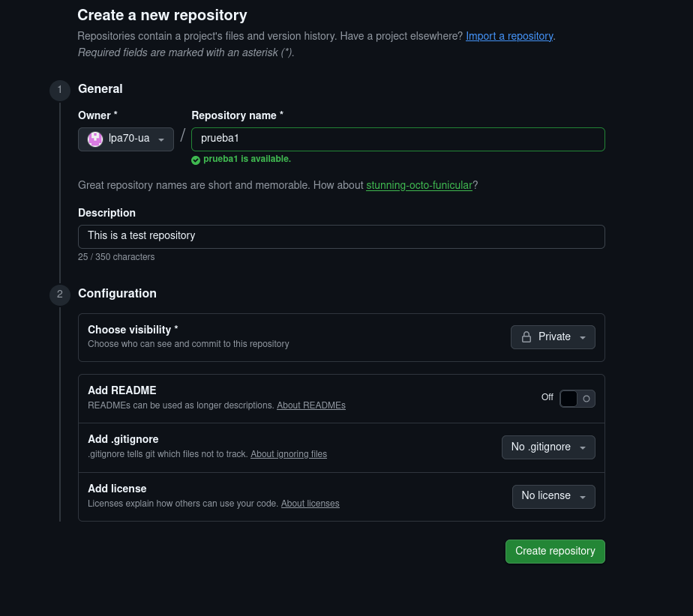The image size is (693, 616).
Task: Open the Import a repository link
Action: pyautogui.click(x=509, y=35)
